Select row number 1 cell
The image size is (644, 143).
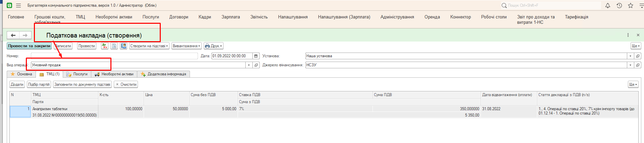(x=20, y=112)
